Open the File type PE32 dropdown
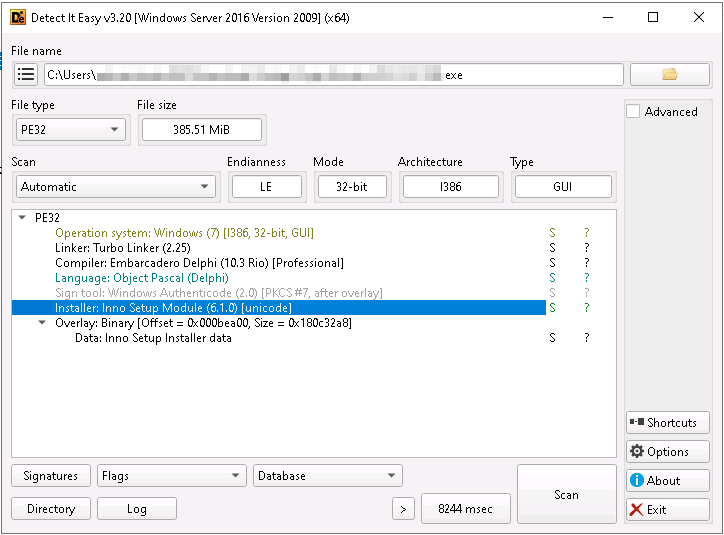The image size is (724, 535). click(x=71, y=129)
